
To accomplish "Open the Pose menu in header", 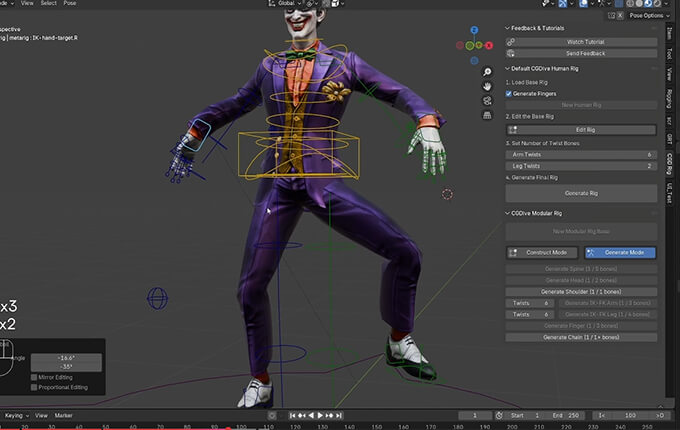I will pyautogui.click(x=70, y=3).
